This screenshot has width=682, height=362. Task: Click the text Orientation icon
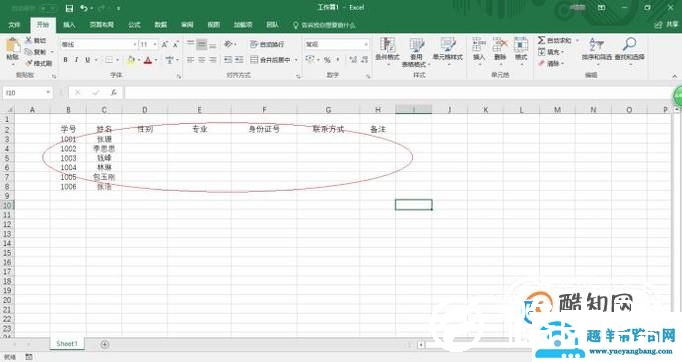tap(228, 44)
